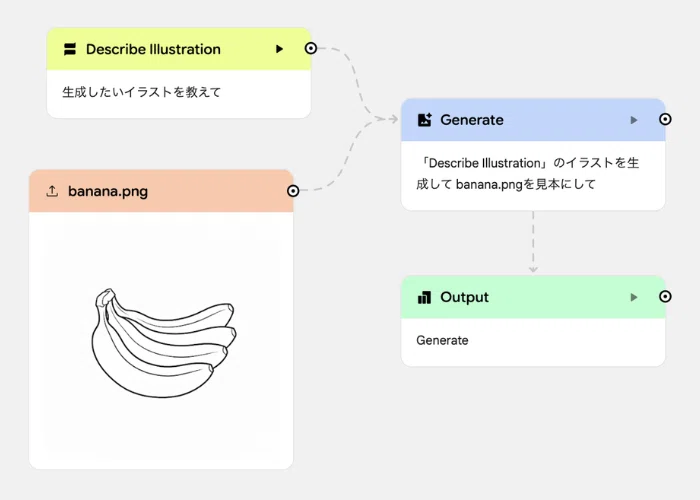Viewport: 700px width, 500px height.
Task: Click the Describe Illustration node input icon
Action: (70, 49)
